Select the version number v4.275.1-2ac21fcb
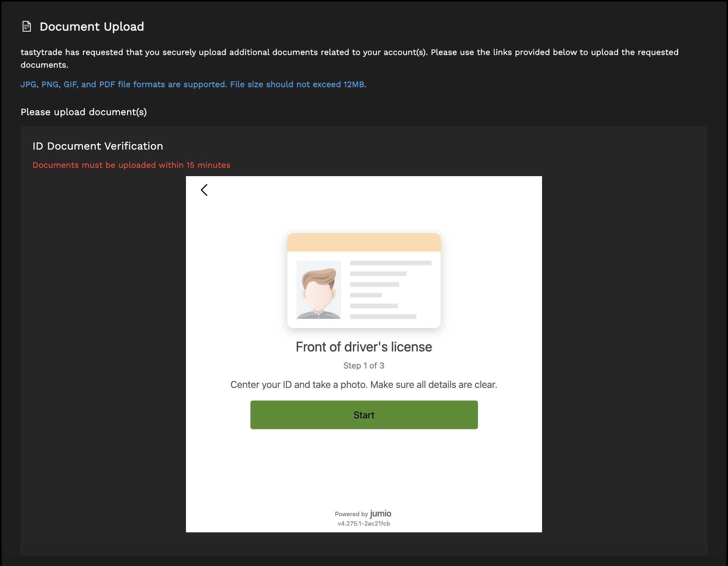 pyautogui.click(x=364, y=523)
